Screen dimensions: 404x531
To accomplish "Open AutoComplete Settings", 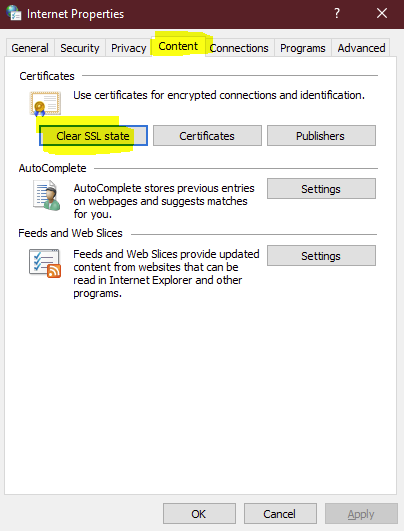I will (x=321, y=189).
